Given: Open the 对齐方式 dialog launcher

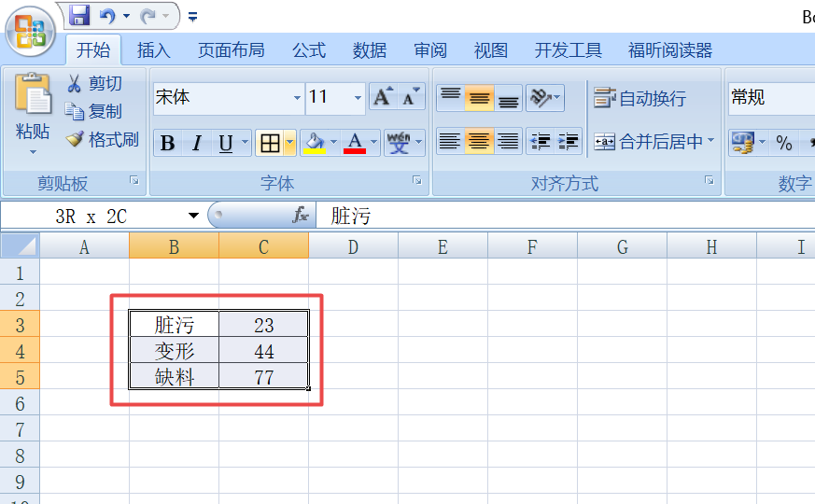Looking at the screenshot, I should (709, 180).
